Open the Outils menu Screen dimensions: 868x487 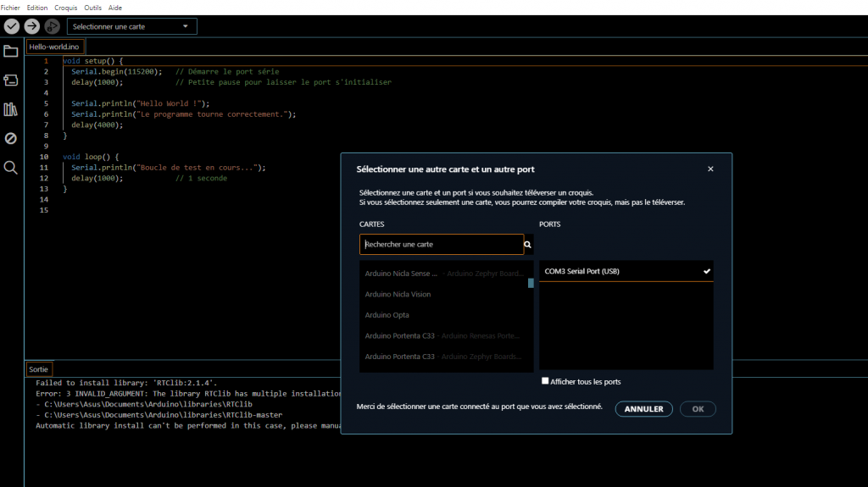(93, 7)
